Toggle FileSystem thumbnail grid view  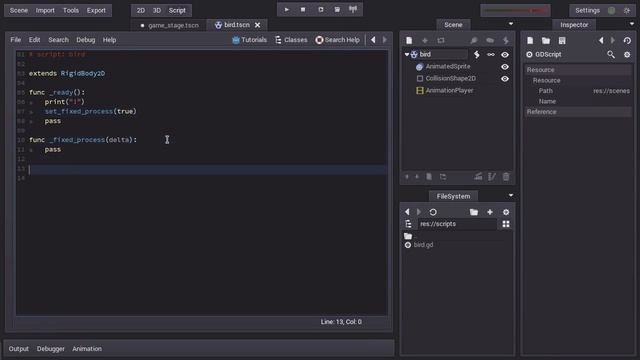coord(506,224)
